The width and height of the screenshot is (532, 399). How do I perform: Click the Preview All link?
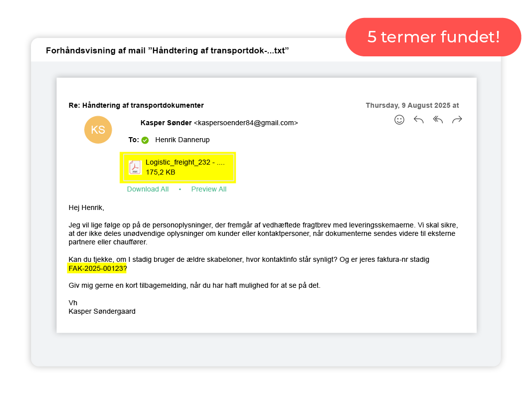[208, 190]
